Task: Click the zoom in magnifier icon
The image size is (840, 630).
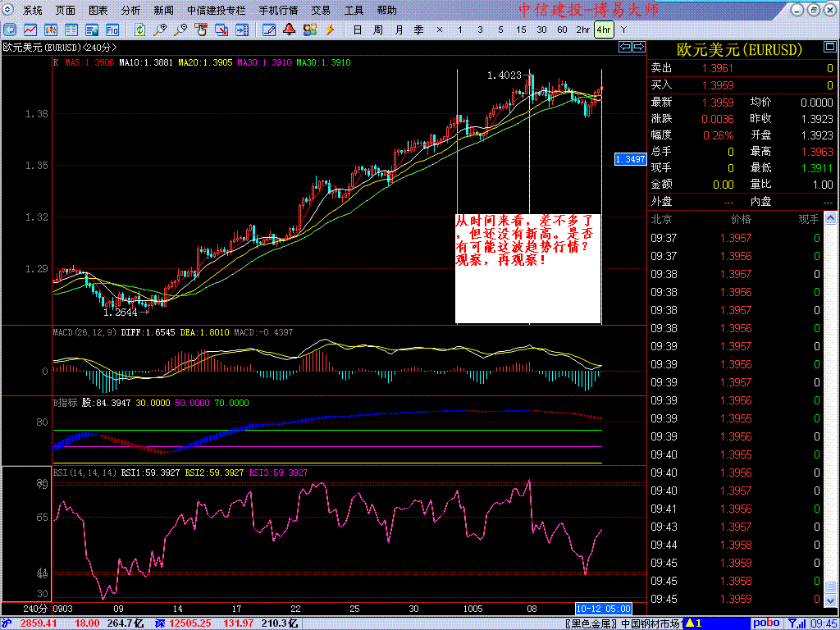Action: [160, 30]
